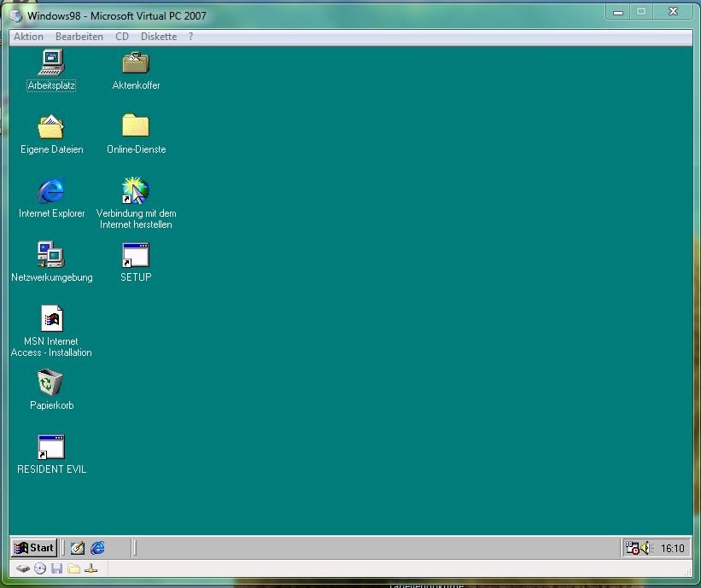Open the Aktion menu
The height and width of the screenshot is (588, 701).
[28, 37]
